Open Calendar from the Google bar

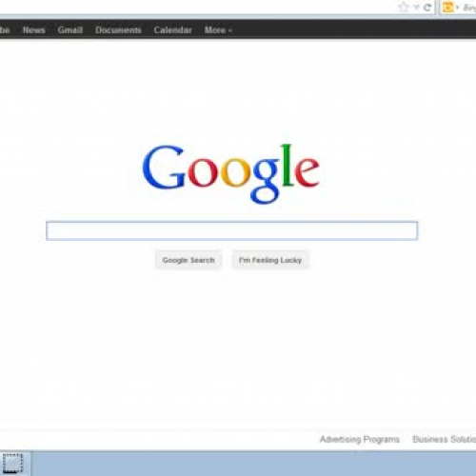(172, 30)
